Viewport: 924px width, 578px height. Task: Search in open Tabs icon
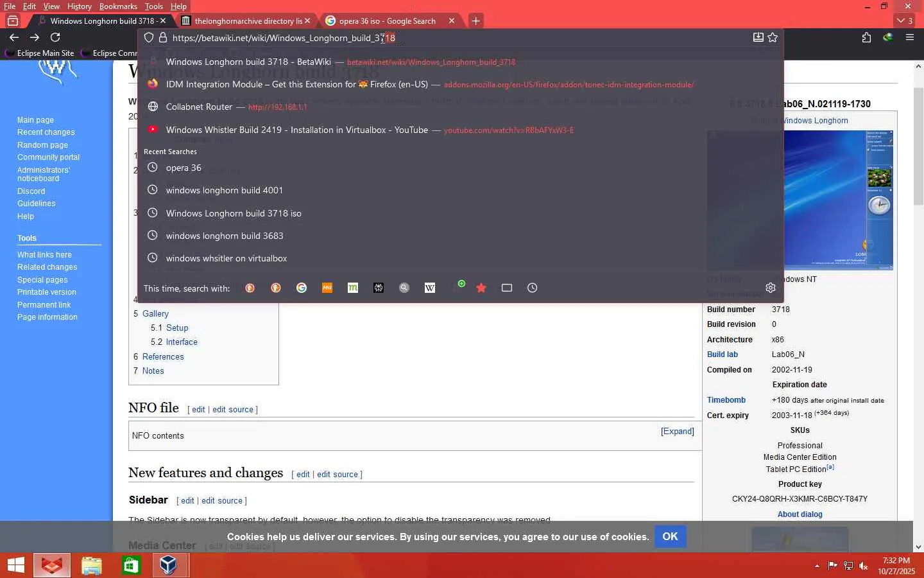click(x=507, y=288)
